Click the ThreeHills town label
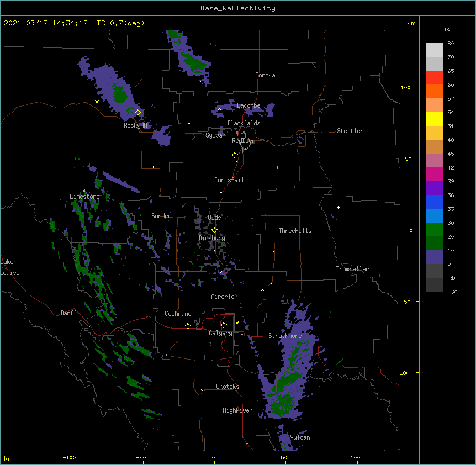The image size is (476, 465). [x=295, y=231]
